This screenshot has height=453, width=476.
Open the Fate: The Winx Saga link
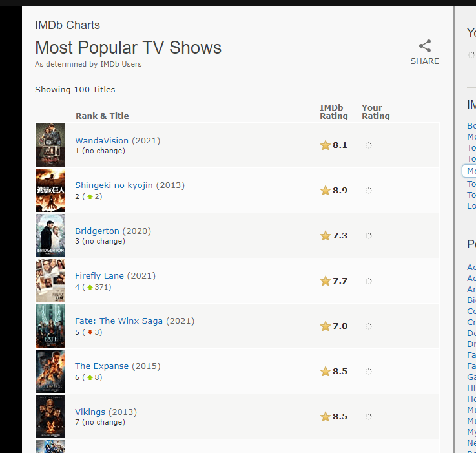[120, 321]
